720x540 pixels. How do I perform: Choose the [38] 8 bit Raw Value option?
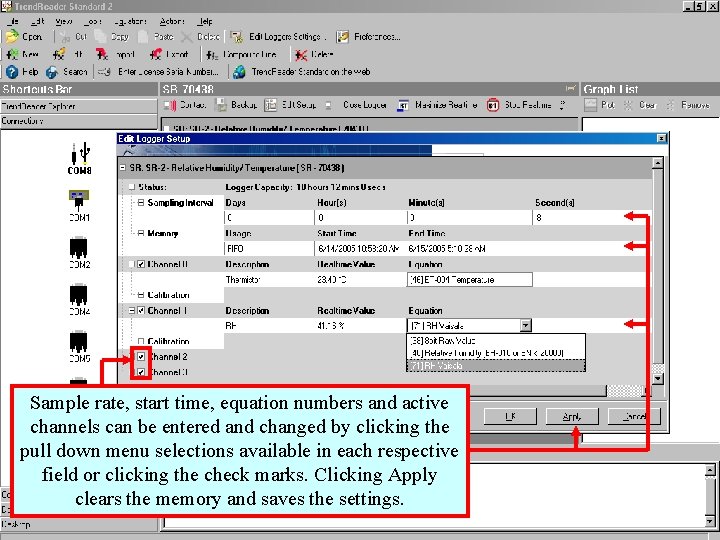(496, 341)
